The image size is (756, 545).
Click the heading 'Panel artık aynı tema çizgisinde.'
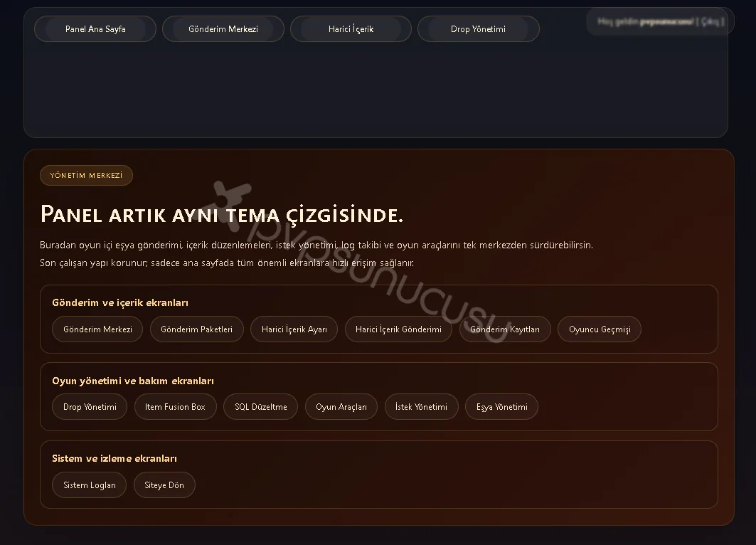(x=222, y=214)
